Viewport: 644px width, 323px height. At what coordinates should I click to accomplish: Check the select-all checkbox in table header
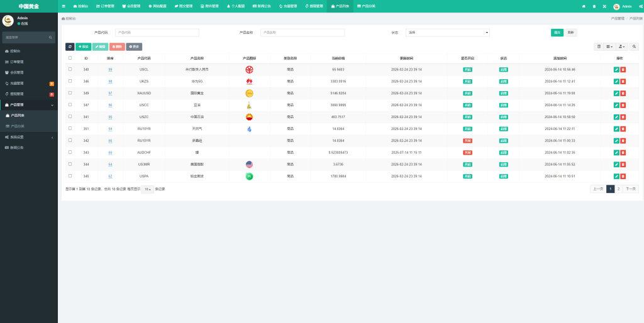pyautogui.click(x=70, y=58)
